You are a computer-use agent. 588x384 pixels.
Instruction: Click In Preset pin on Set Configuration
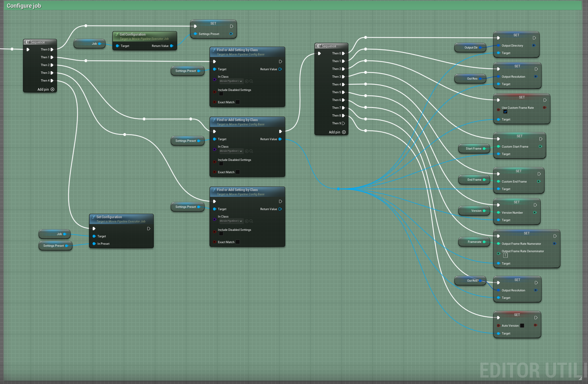click(94, 244)
